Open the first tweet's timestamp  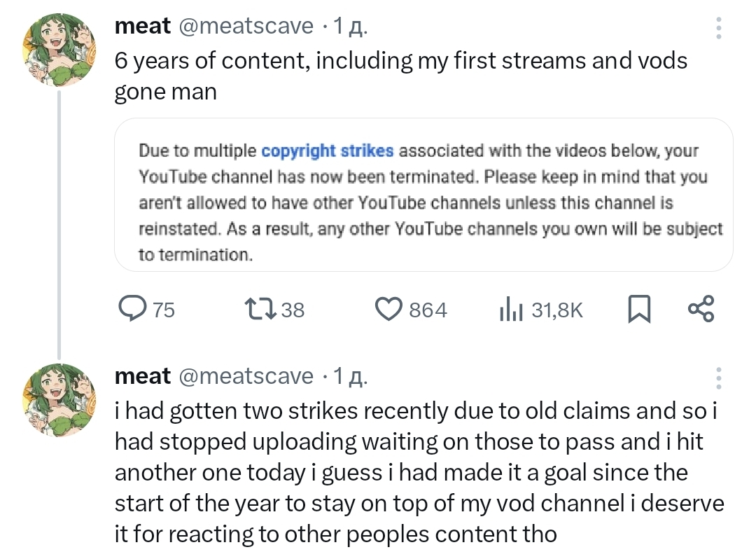351,27
